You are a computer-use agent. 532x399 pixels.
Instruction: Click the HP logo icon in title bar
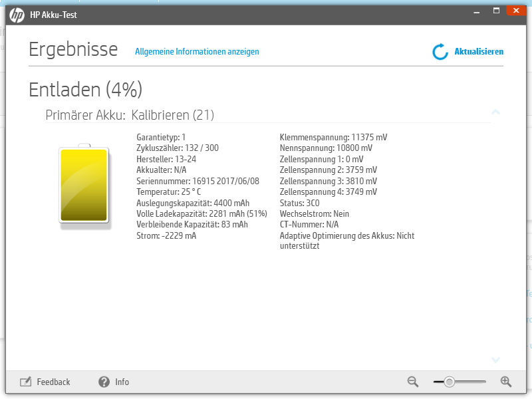tap(17, 15)
